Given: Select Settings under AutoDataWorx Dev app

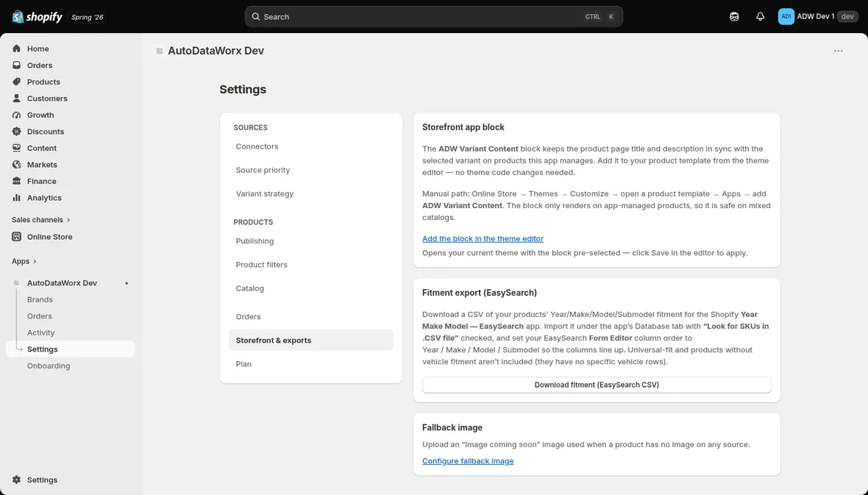Looking at the screenshot, I should (x=71, y=349).
